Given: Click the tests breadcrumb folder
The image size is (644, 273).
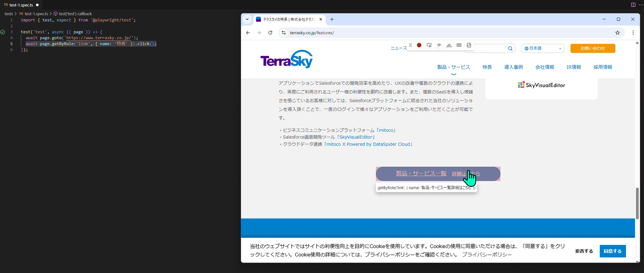Looking at the screenshot, I should pos(9,14).
